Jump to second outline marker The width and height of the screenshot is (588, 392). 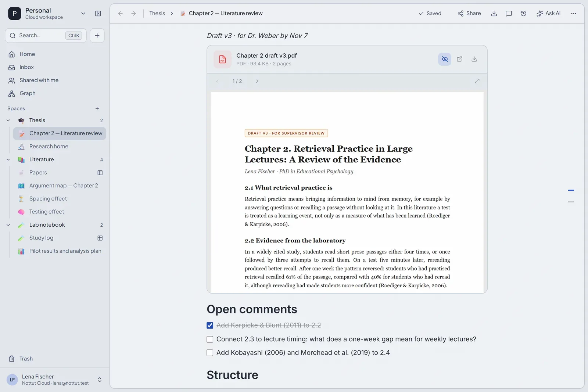click(571, 202)
